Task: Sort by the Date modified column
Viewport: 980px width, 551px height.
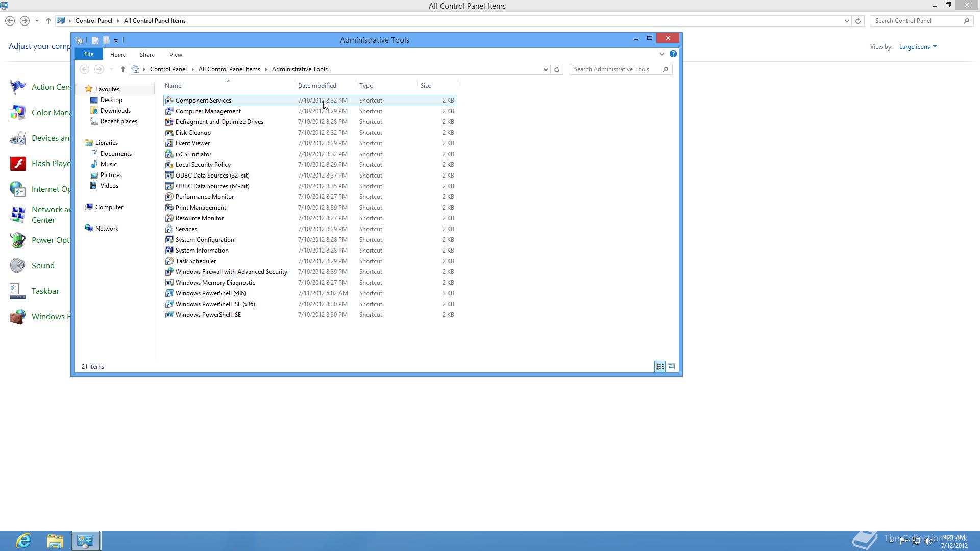Action: (316, 86)
